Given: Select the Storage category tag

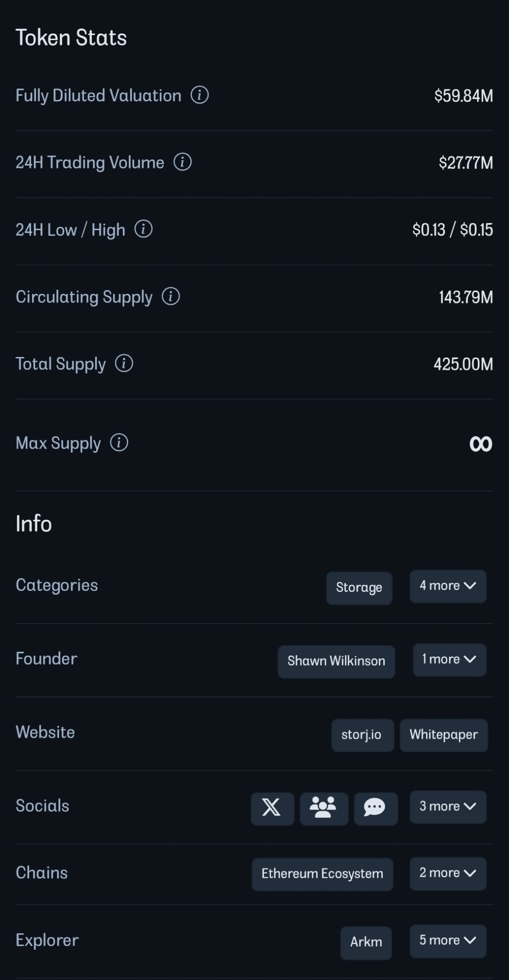Looking at the screenshot, I should click(x=359, y=588).
